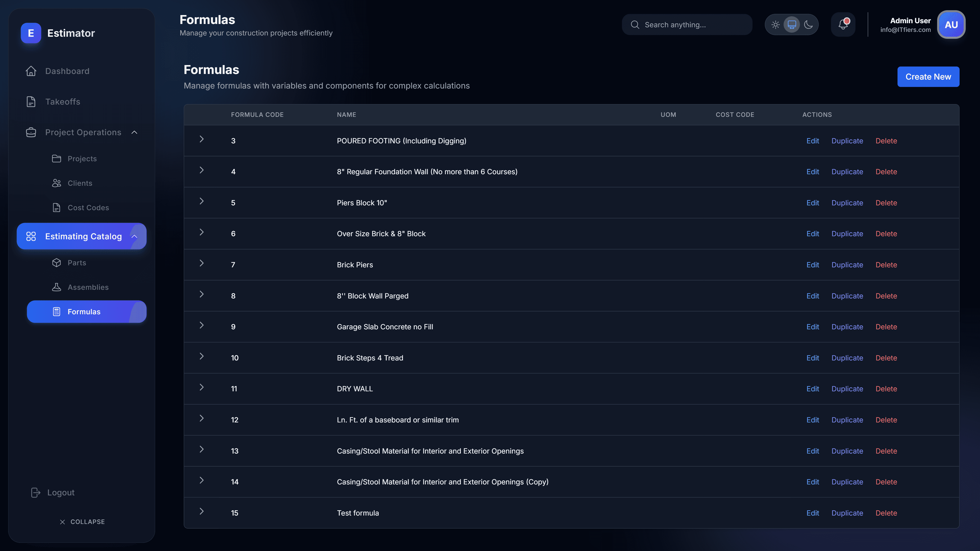Viewport: 980px width, 551px height.
Task: Expand row for POURED FOOTING formula
Action: point(202,139)
